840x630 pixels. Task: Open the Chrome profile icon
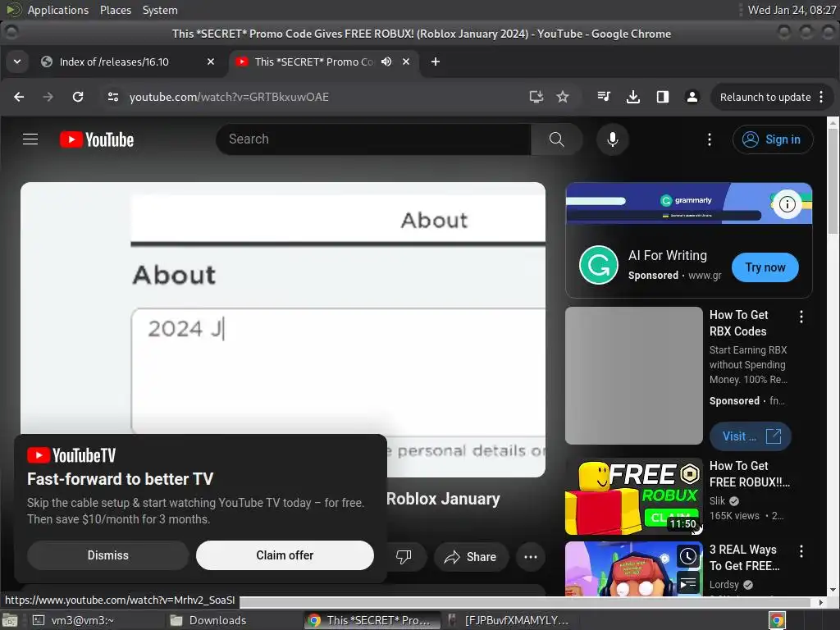pyautogui.click(x=692, y=97)
